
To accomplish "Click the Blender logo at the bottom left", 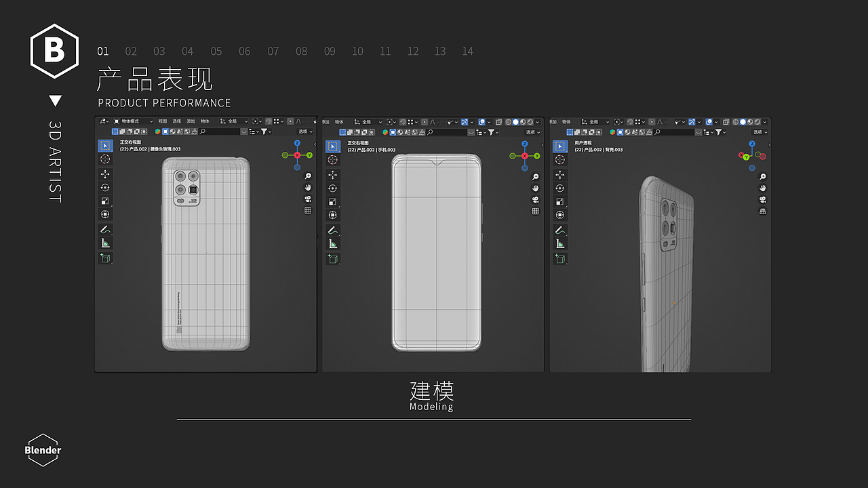I will point(42,450).
